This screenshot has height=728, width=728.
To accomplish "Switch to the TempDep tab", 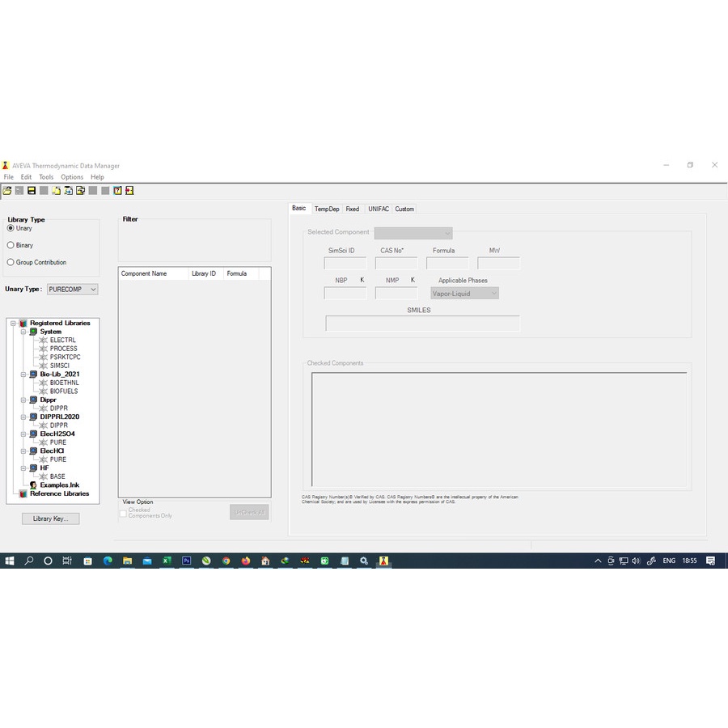I will coord(327,209).
